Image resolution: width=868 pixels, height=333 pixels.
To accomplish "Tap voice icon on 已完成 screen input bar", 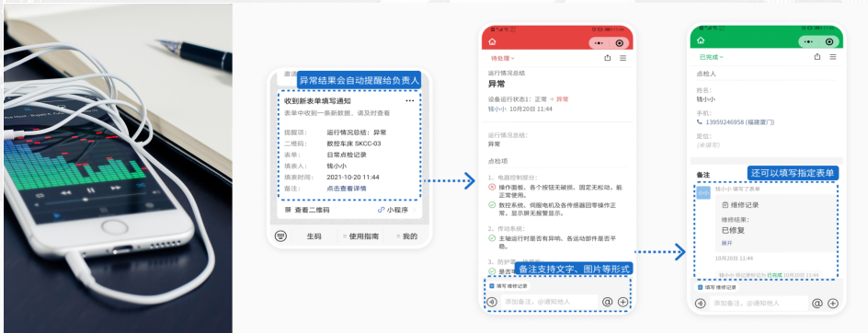I will [x=701, y=303].
